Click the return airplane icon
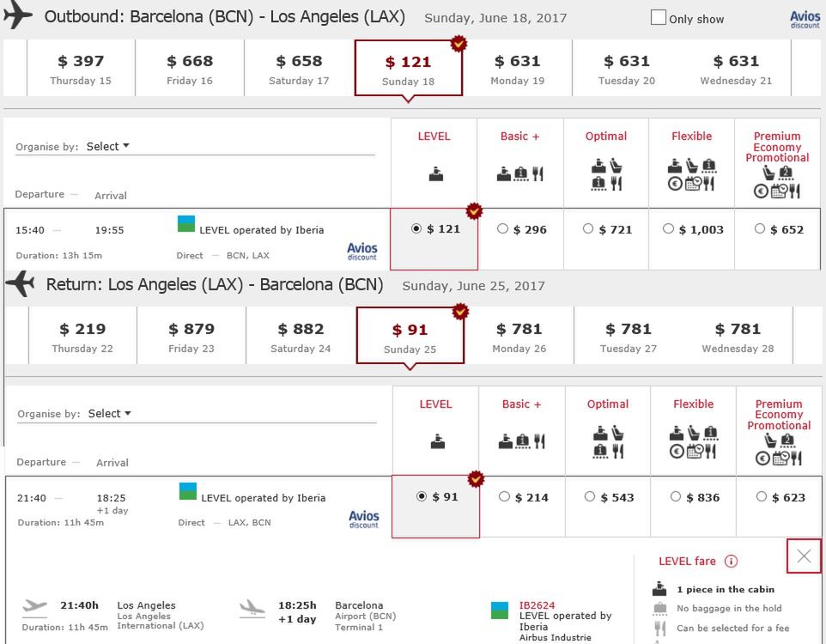This screenshot has width=826, height=644. tap(20, 284)
